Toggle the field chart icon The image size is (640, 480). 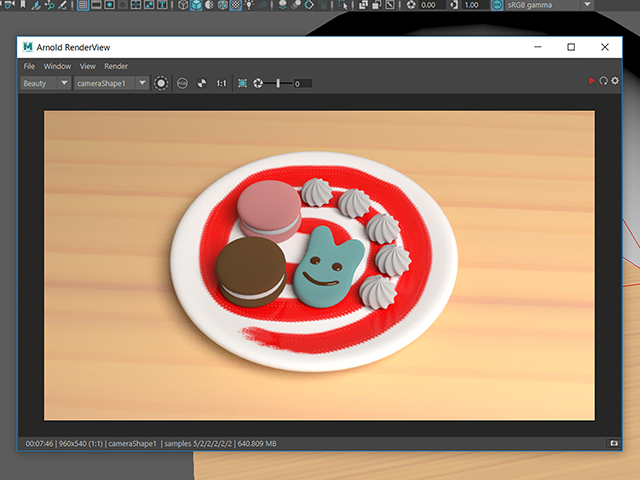(136, 5)
